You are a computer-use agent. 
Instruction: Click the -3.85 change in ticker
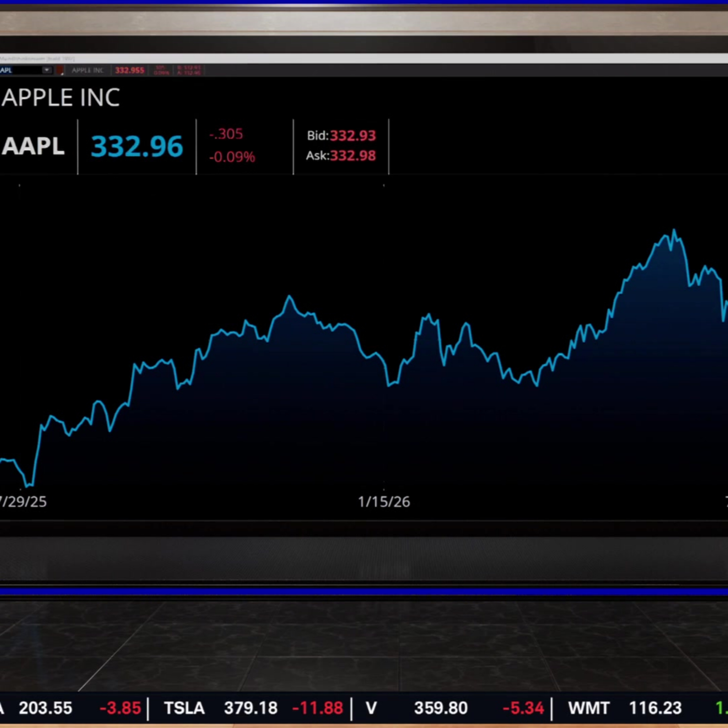coord(120,708)
